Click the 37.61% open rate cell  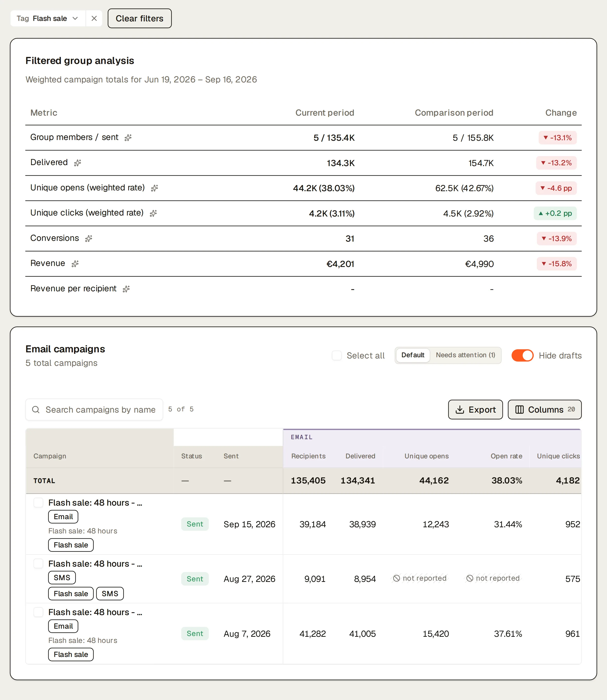click(508, 634)
